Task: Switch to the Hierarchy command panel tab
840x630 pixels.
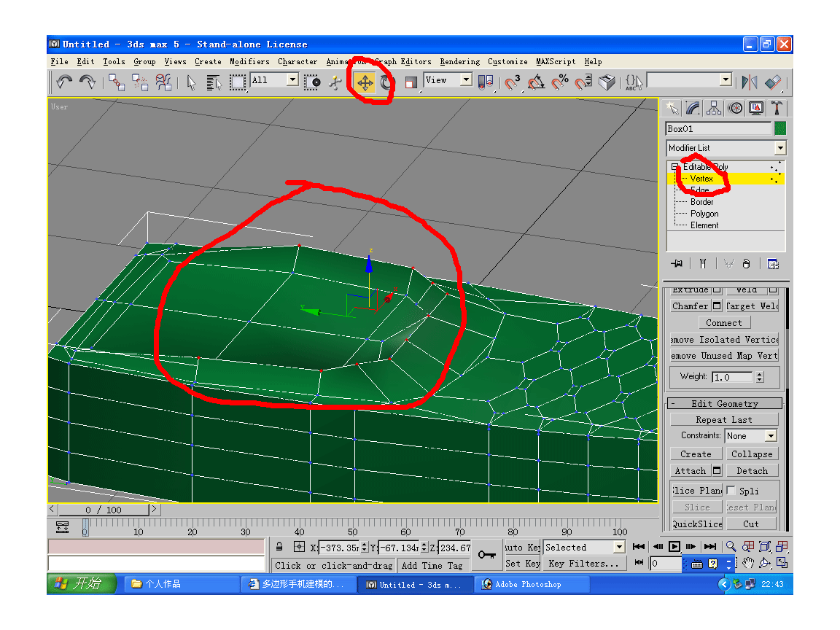Action: [714, 108]
